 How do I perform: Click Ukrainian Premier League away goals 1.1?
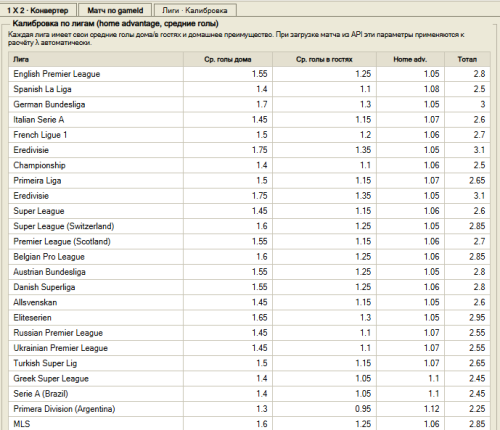(x=325, y=348)
